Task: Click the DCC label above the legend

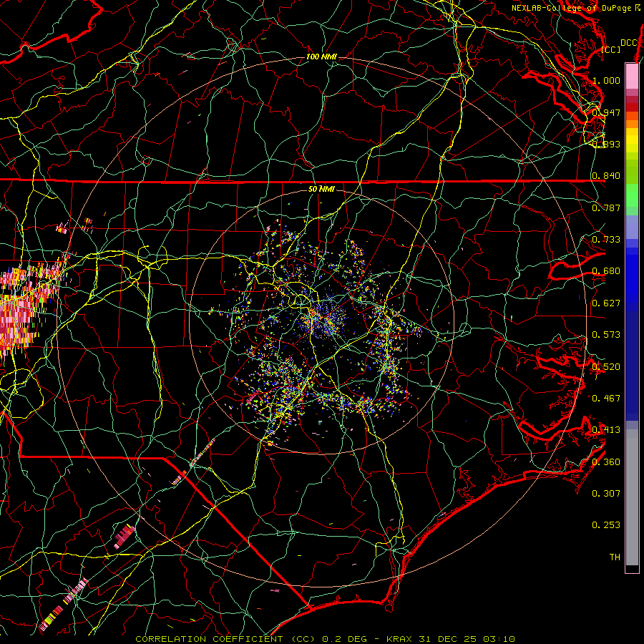Action: (629, 43)
